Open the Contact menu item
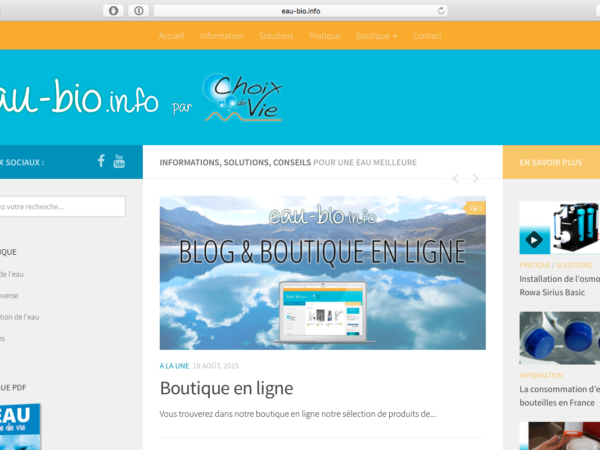 click(427, 36)
